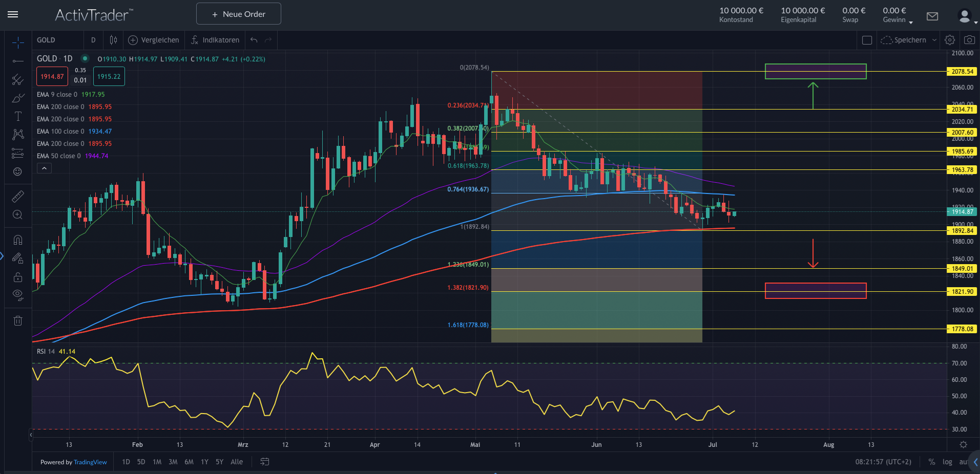Select the measure ruler tool
Screen dimensions: 980x474
click(18, 196)
